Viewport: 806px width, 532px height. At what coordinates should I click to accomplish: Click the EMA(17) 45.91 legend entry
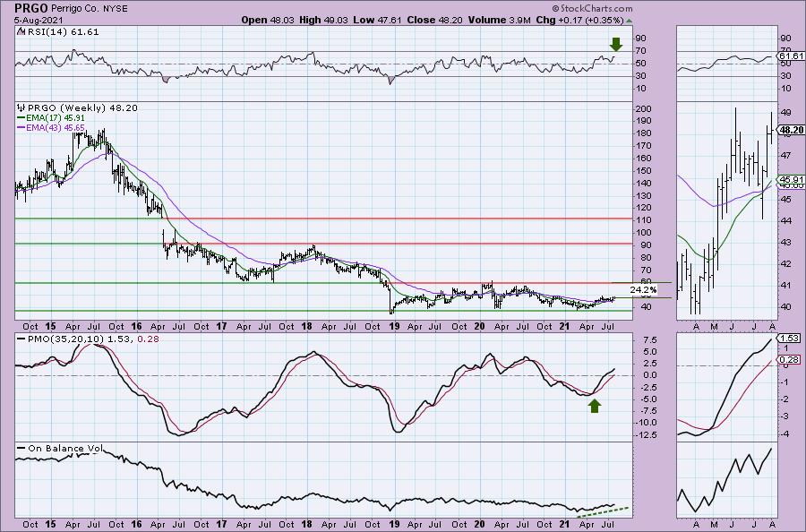(56, 118)
